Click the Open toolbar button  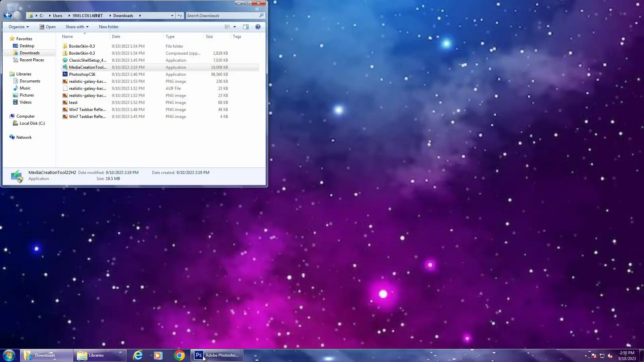pyautogui.click(x=47, y=27)
